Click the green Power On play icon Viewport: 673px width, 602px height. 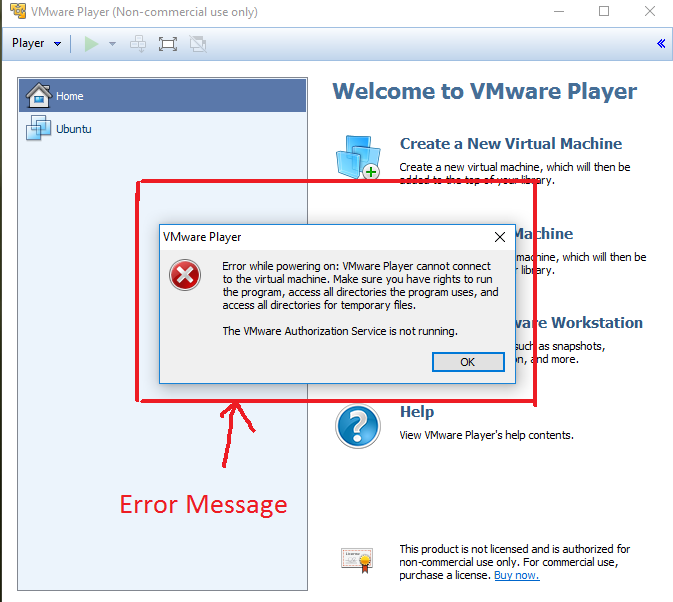(x=91, y=44)
